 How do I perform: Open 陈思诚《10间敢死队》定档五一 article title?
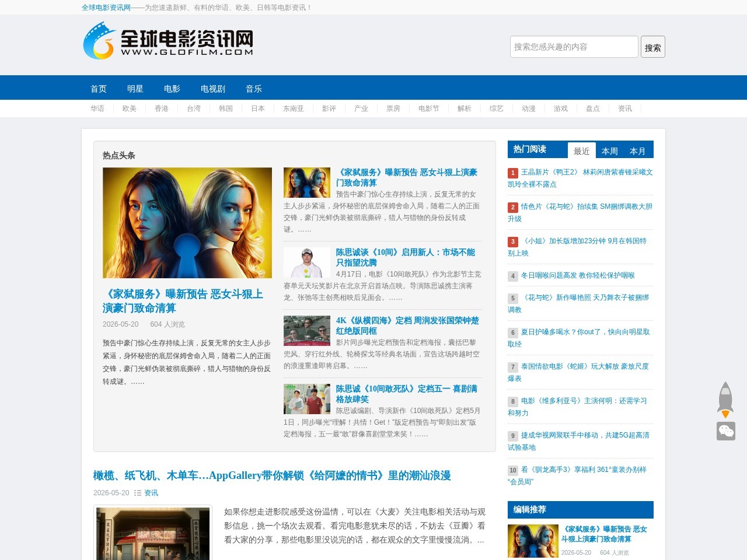[407, 394]
